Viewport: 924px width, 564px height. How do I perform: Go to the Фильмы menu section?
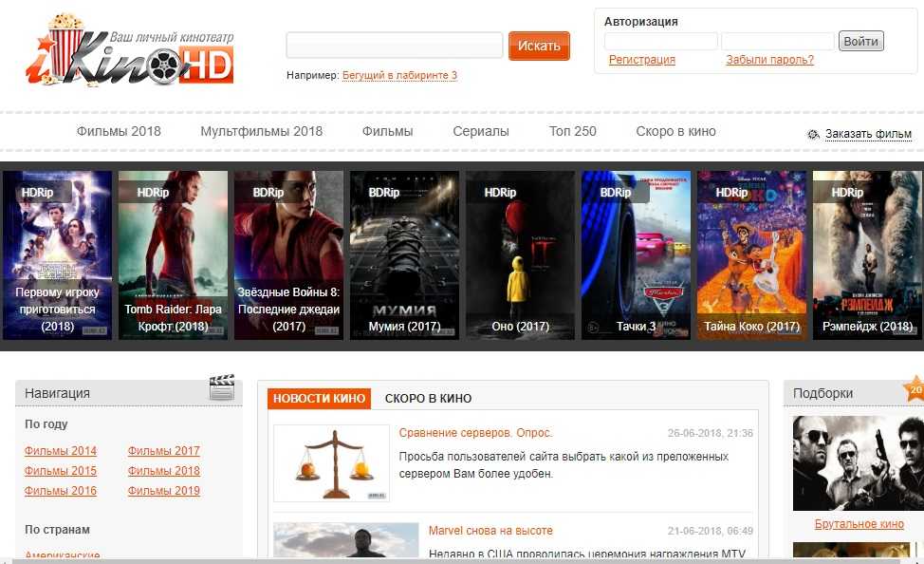(x=387, y=131)
